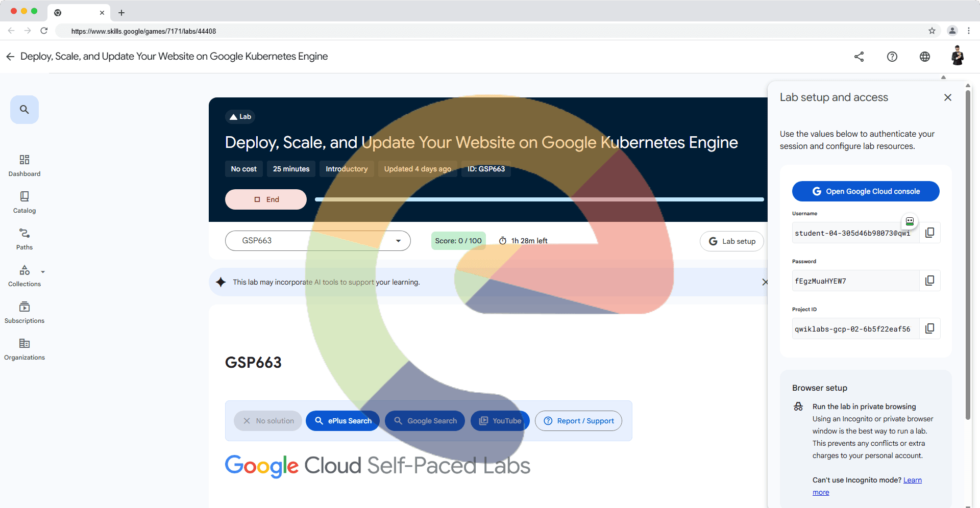Screen dimensions: 980x508
Task: Expand the Collections submenu arrow
Action: coord(43,272)
